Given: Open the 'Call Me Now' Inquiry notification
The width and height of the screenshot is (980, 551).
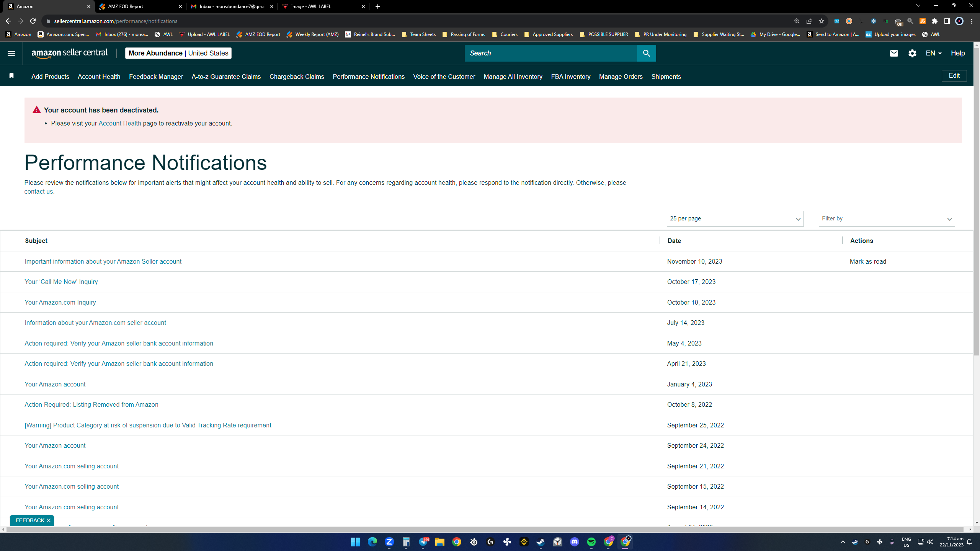Looking at the screenshot, I should point(61,282).
